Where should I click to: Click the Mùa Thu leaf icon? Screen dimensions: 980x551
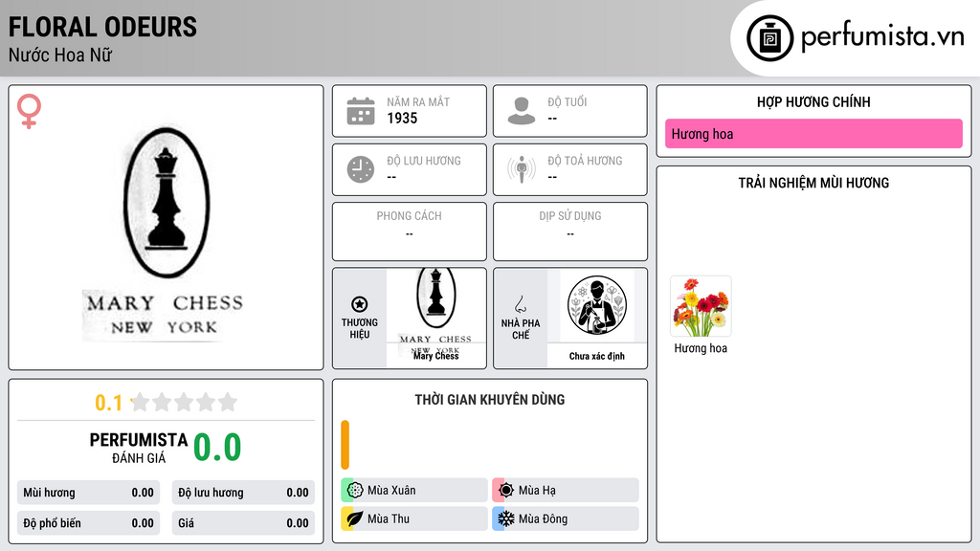click(x=354, y=518)
